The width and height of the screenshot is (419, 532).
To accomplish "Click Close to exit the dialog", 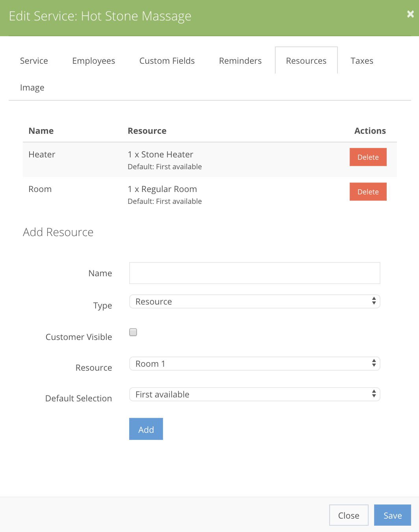I will (x=349, y=515).
